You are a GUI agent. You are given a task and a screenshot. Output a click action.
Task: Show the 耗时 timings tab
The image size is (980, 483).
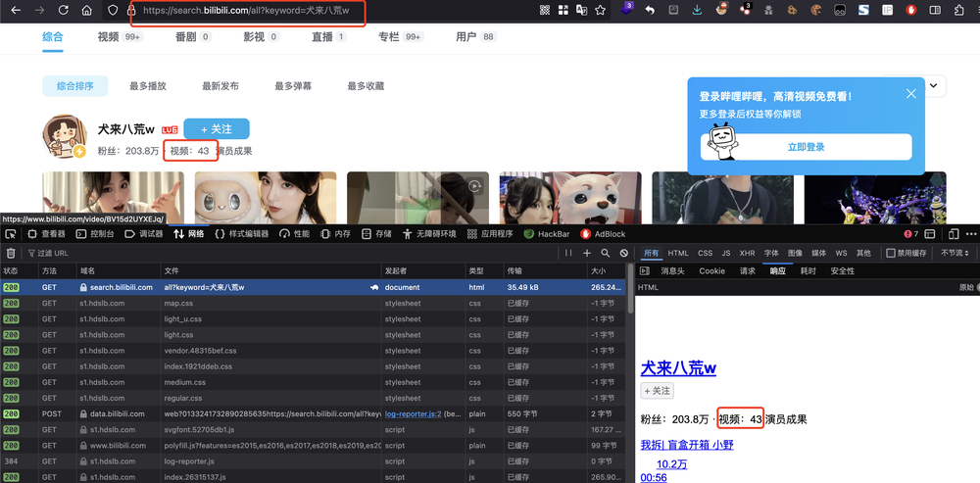(808, 271)
